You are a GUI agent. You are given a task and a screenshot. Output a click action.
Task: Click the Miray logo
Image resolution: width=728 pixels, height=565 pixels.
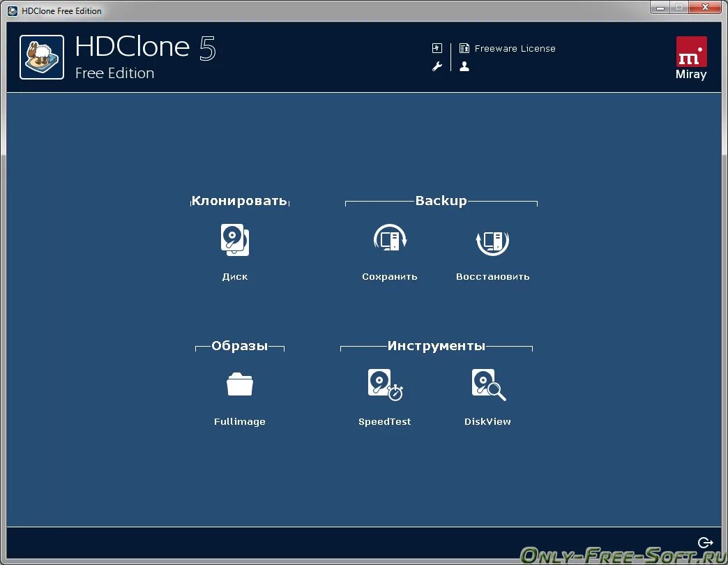tap(691, 58)
